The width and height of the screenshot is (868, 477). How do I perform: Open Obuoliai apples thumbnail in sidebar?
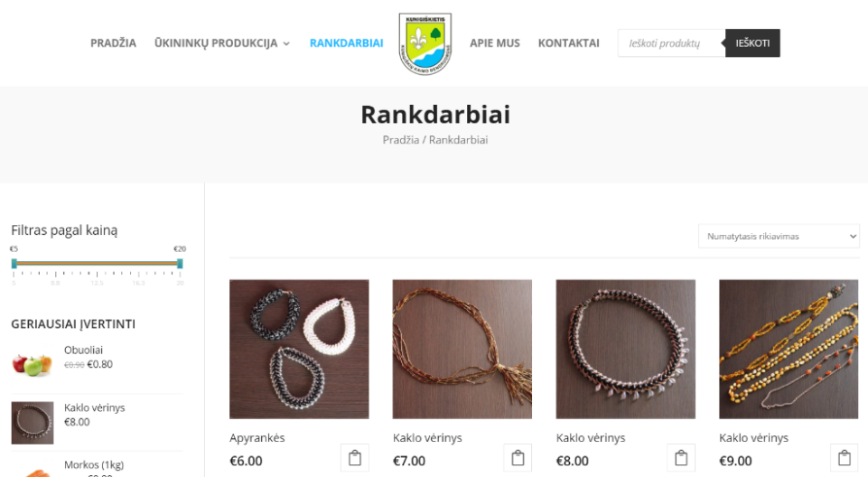33,365
